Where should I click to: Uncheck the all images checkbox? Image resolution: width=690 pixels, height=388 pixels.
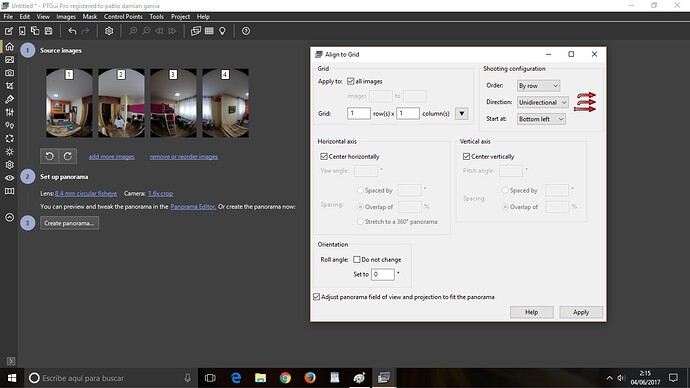351,81
